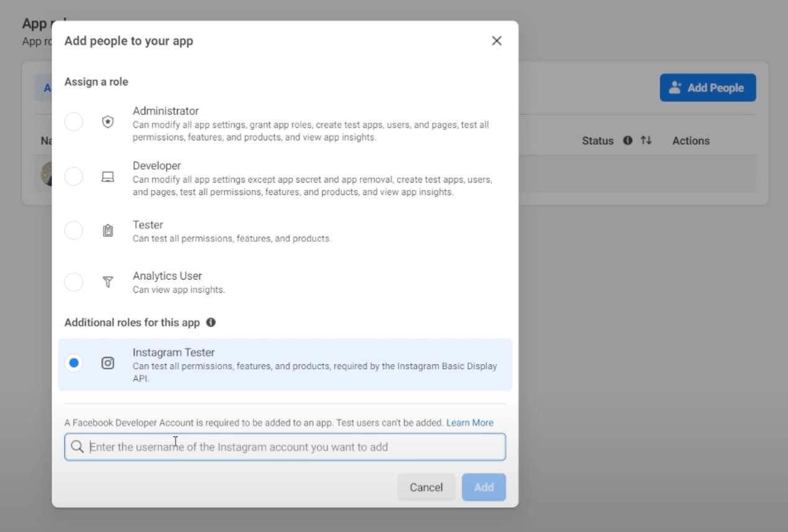Click Status info icon in background table
788x532 pixels.
(x=628, y=140)
